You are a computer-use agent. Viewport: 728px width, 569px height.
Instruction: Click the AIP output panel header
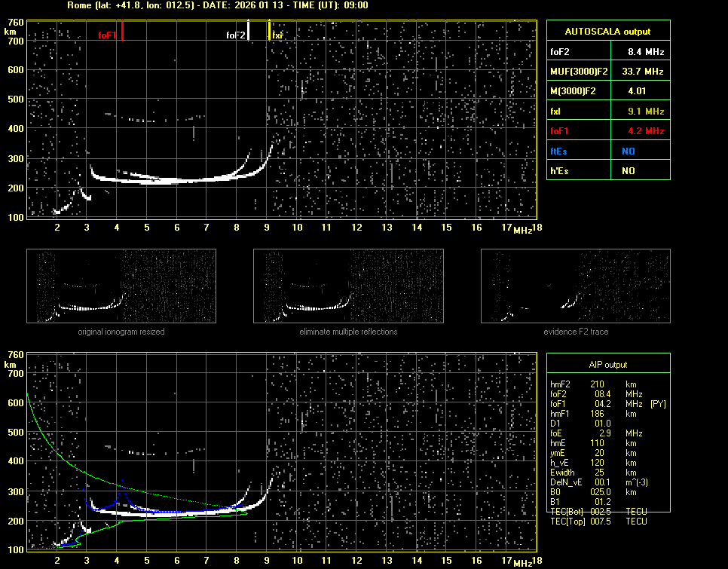pyautogui.click(x=607, y=365)
